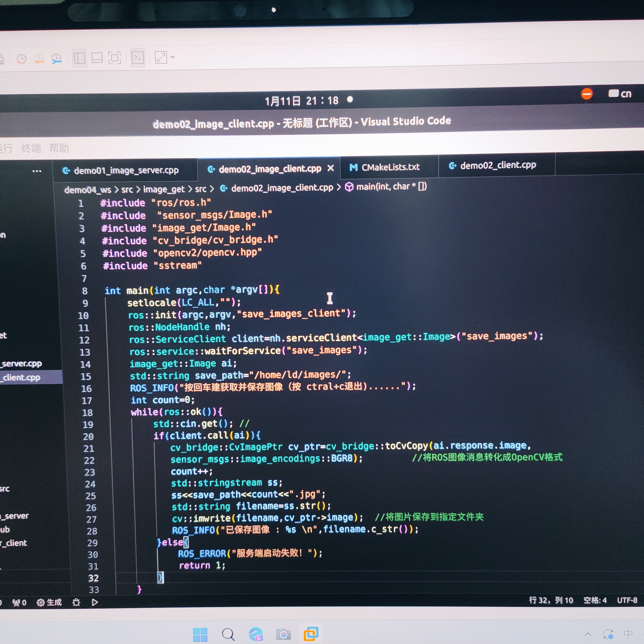
Task: Click the console terminal toolbar icon
Action: (x=138, y=58)
